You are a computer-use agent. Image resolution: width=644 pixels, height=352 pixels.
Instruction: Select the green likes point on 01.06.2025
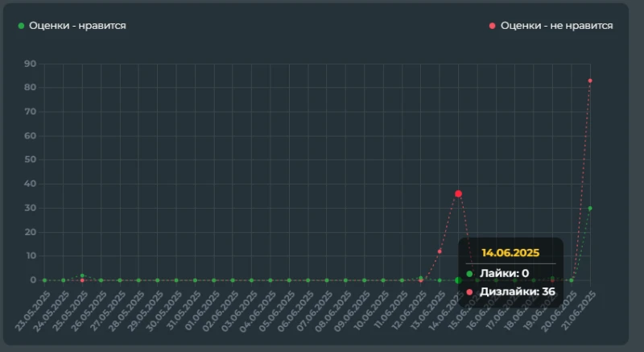213,280
